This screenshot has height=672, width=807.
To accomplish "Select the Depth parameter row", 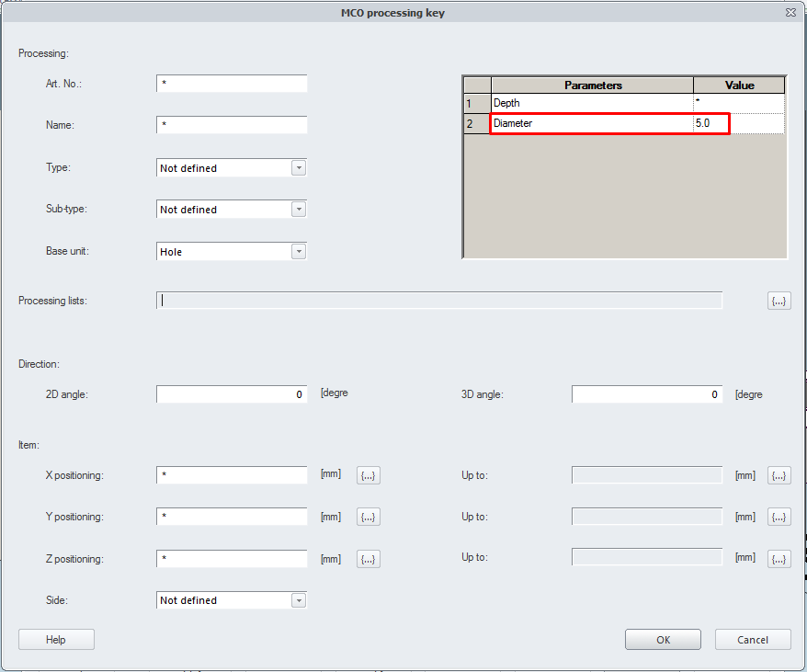I will [x=591, y=103].
